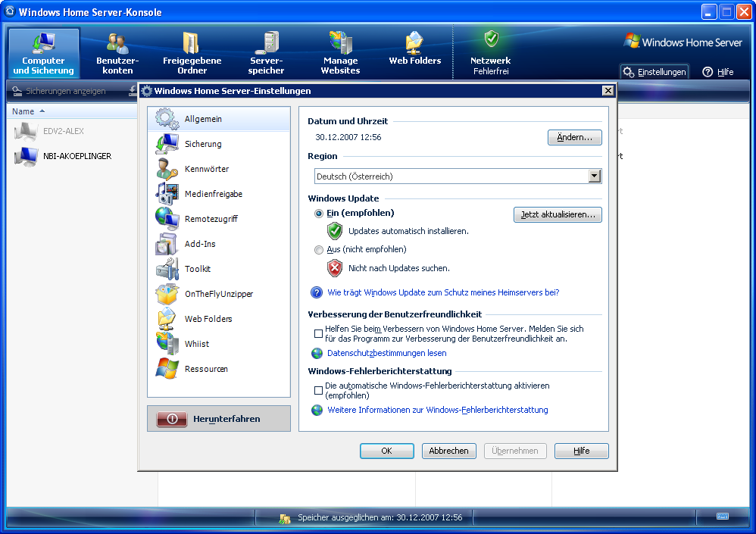Open Hilfe in console header
Viewport: 756px width, 534px height.
[x=718, y=72]
